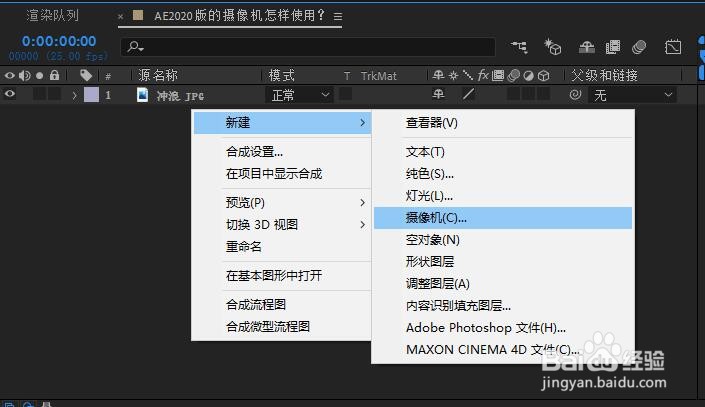Choose 文本(T) from the new submenu
This screenshot has width=705, height=407.
coord(503,152)
